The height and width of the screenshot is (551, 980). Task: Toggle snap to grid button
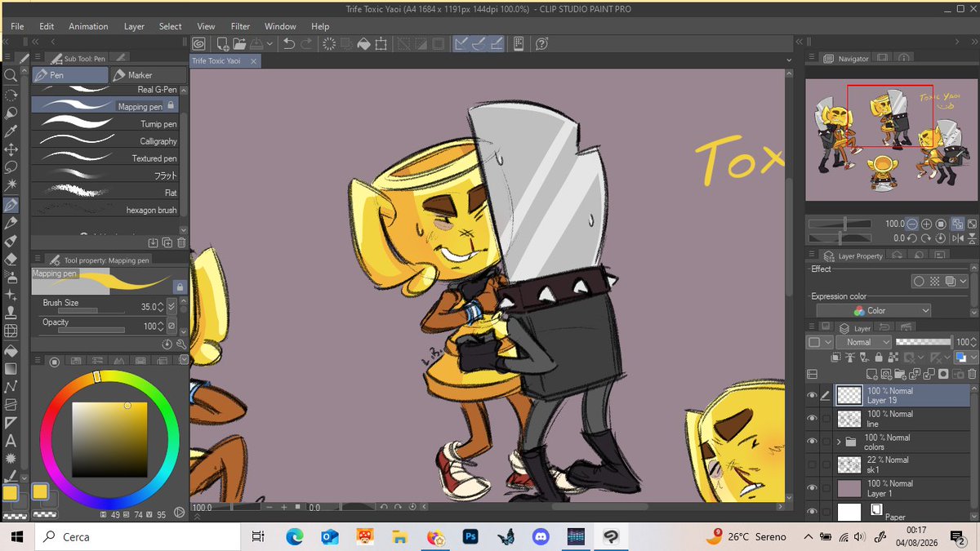click(497, 43)
